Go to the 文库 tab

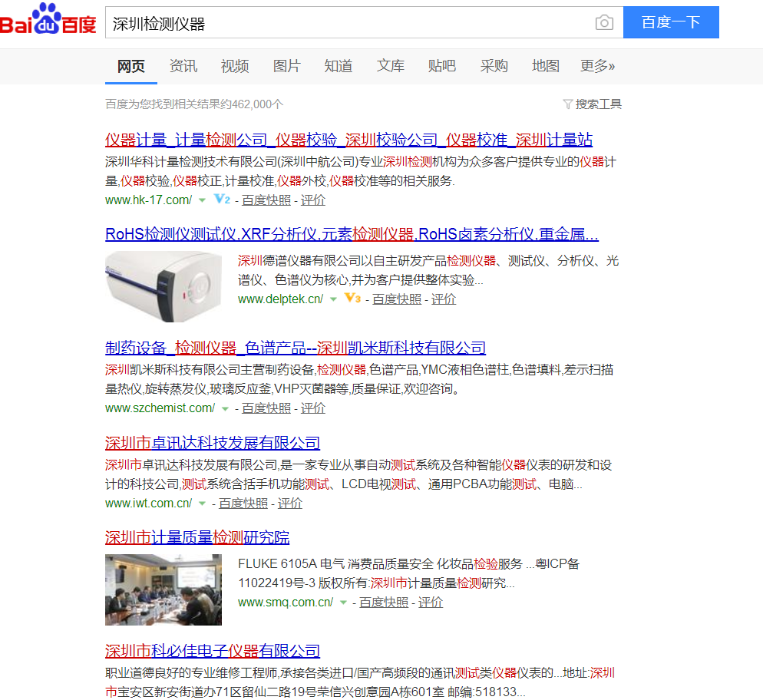pos(390,66)
